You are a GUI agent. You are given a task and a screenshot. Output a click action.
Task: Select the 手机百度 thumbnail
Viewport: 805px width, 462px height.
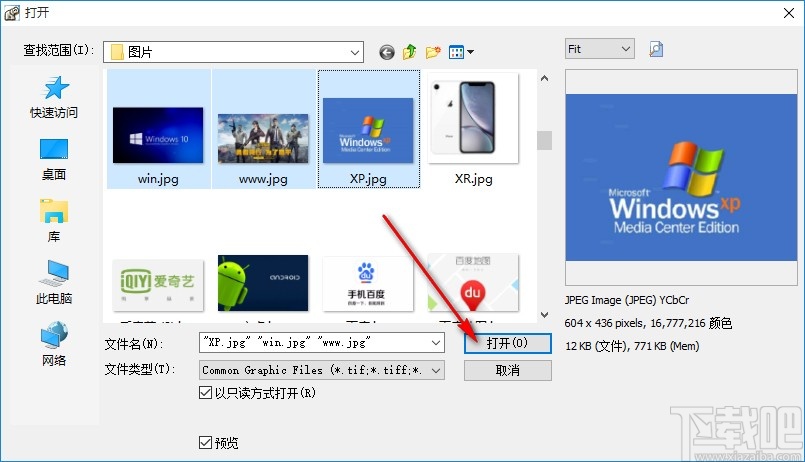[368, 284]
